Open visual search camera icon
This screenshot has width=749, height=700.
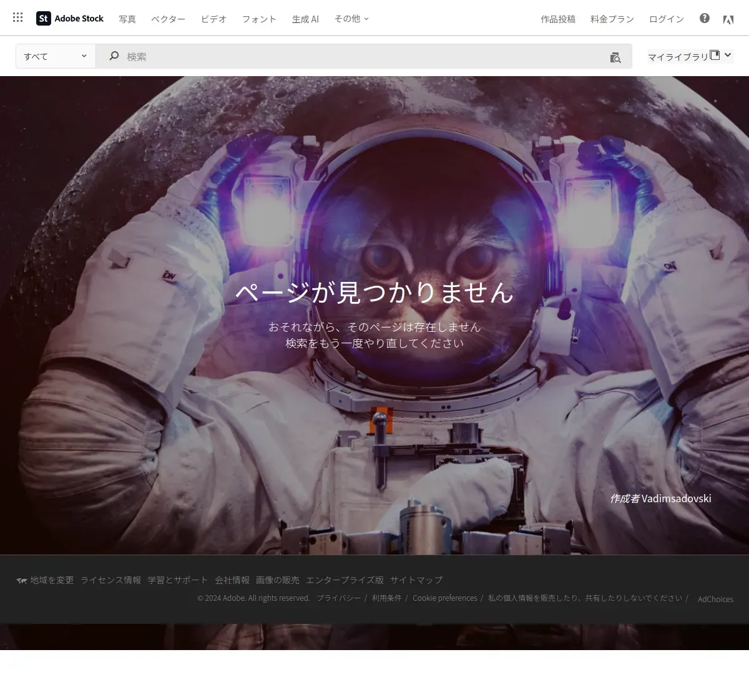pos(615,57)
